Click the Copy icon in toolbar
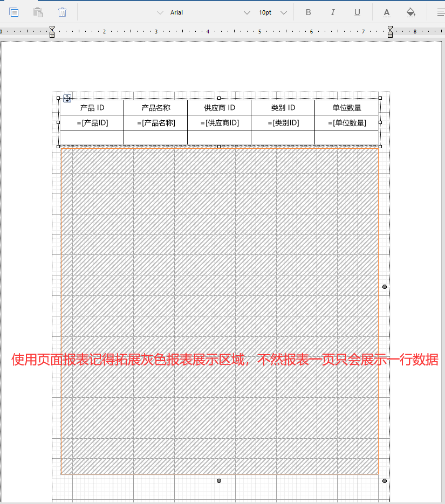The height and width of the screenshot is (504, 445). pyautogui.click(x=14, y=12)
